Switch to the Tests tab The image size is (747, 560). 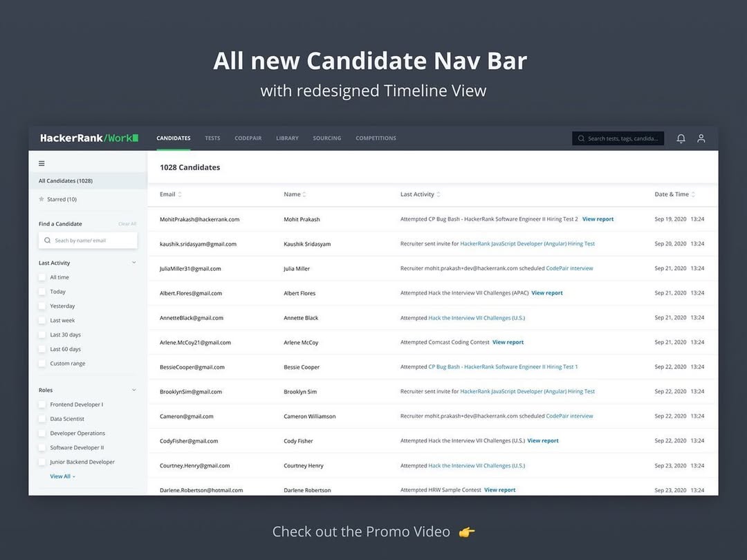pyautogui.click(x=212, y=138)
